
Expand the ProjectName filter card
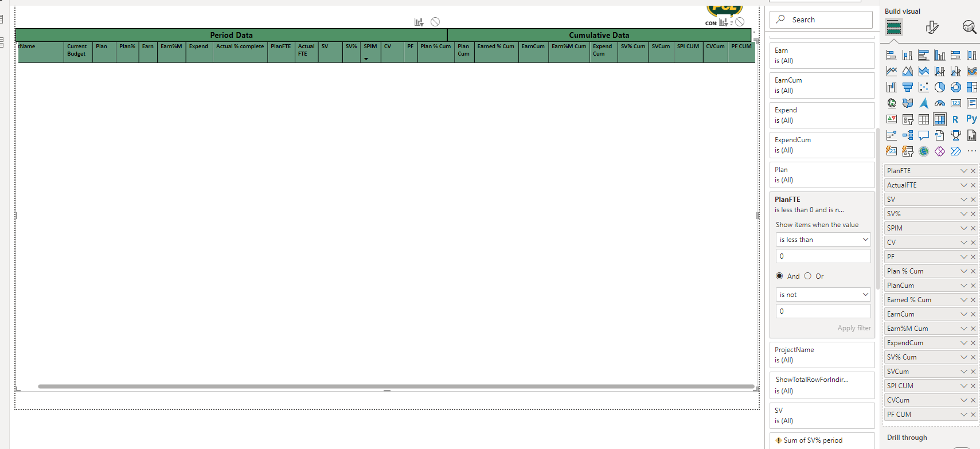tap(822, 355)
